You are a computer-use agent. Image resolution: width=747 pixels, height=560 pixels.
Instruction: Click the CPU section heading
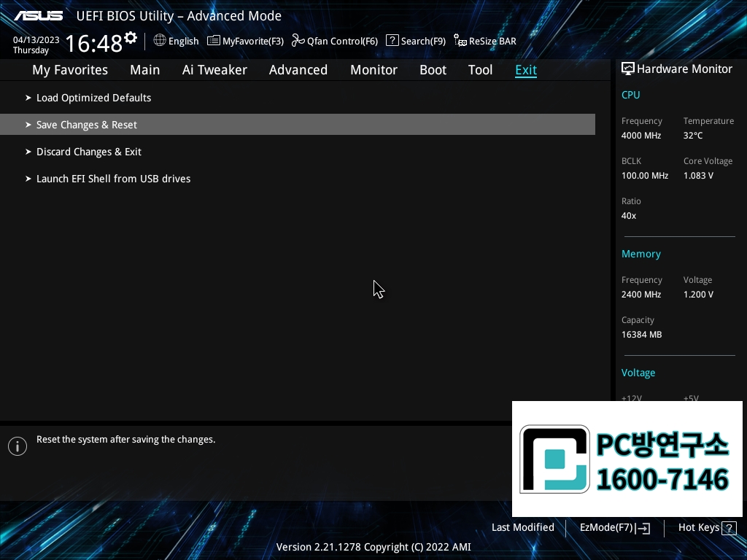630,95
